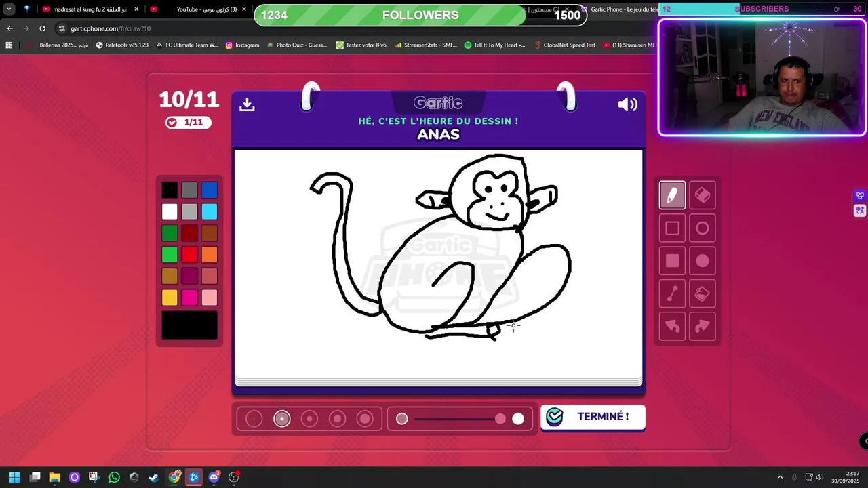Undo the last drawing stroke
Screen dimensions: 868x488
(672, 327)
